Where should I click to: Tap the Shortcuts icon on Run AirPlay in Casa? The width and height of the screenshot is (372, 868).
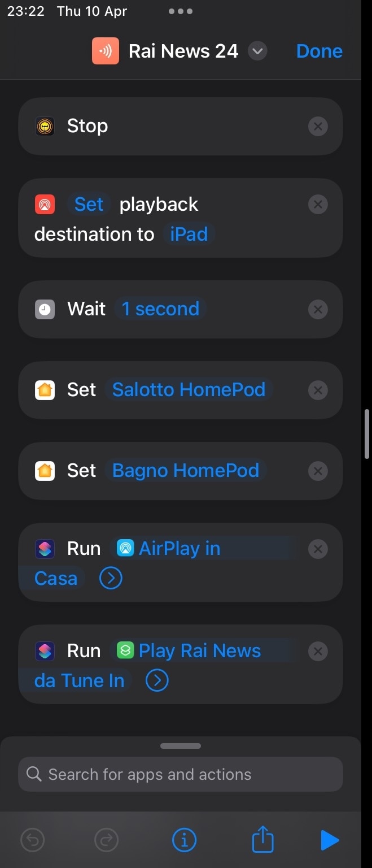pyautogui.click(x=45, y=549)
